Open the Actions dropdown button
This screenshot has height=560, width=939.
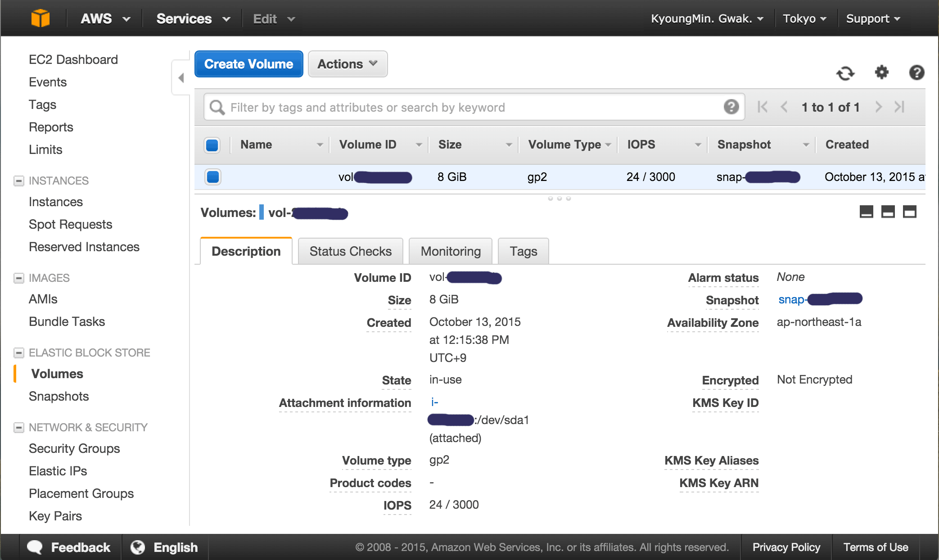tap(348, 64)
